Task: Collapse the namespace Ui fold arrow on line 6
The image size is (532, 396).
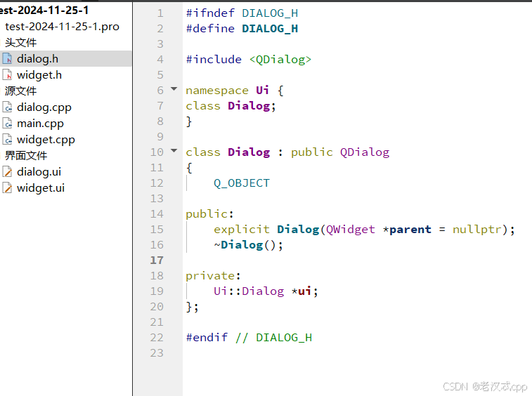Action: click(174, 89)
